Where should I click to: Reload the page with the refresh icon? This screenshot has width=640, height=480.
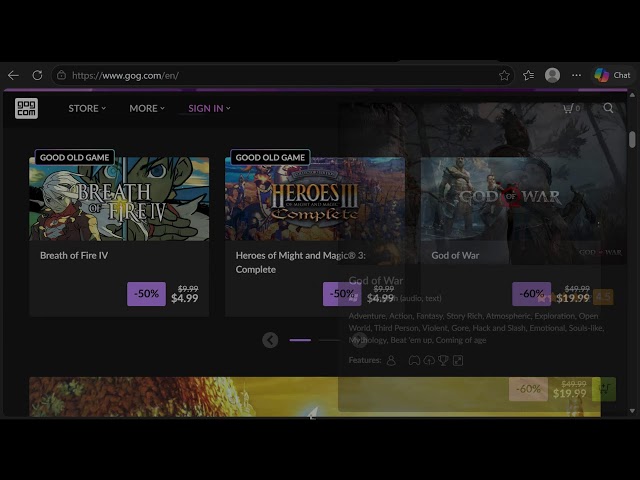37,75
